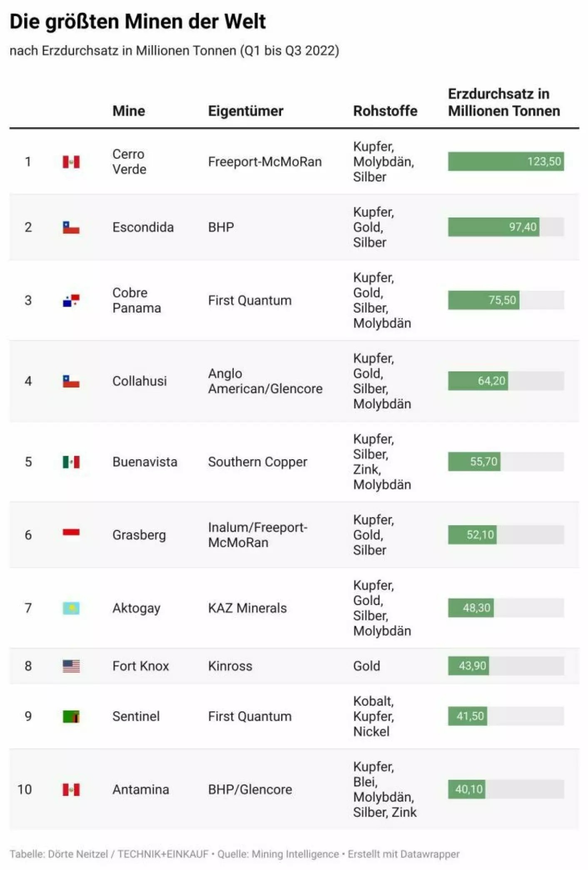Click the Peru flag next to Antamina
Viewport: 588px width, 870px height.
(x=71, y=790)
